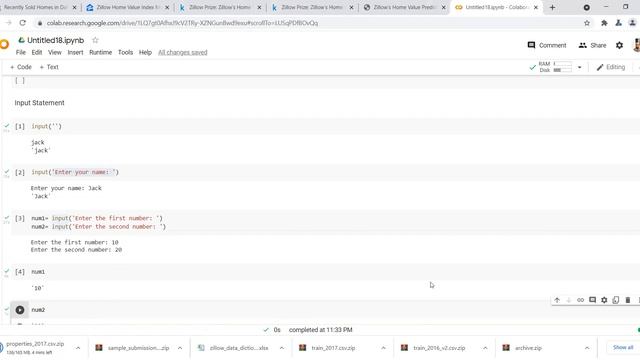Select the Input Statement text cell
Screen dimensions: 640x360
(x=40, y=103)
